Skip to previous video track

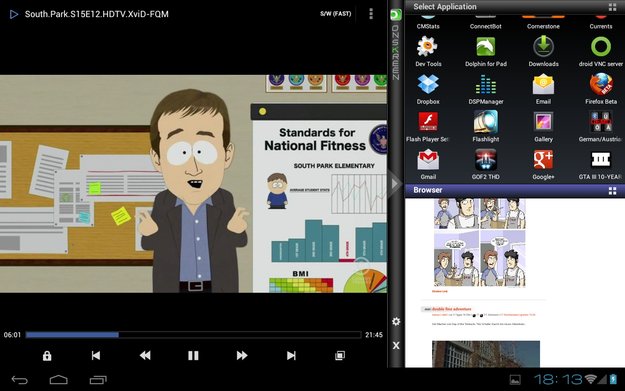pyautogui.click(x=96, y=356)
